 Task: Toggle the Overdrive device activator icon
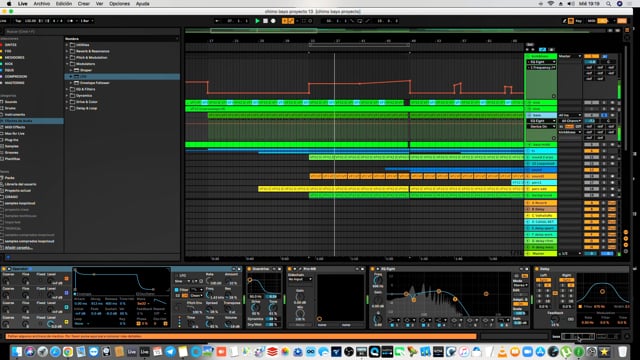pos(249,269)
